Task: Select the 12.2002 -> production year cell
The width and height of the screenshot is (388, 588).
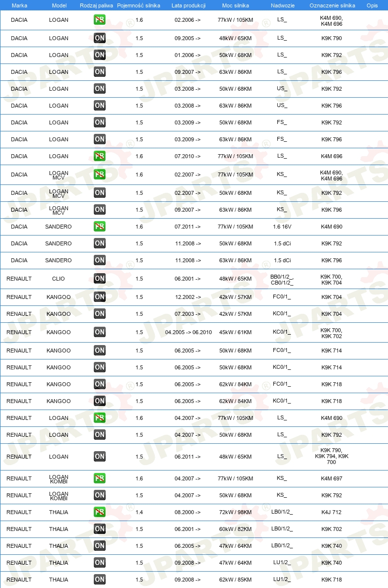Action: (x=188, y=297)
